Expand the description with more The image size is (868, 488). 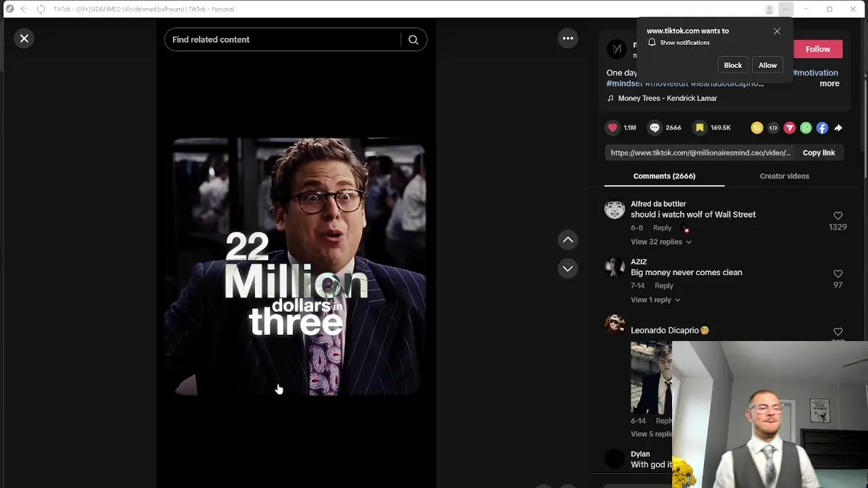(x=829, y=83)
